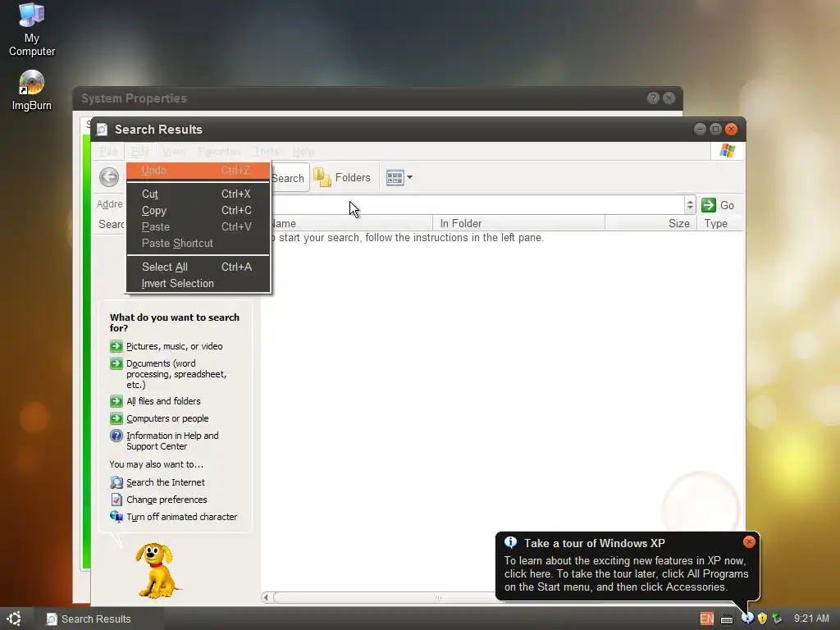Open the Start button on taskbar
The image size is (840, 630).
coord(15,619)
